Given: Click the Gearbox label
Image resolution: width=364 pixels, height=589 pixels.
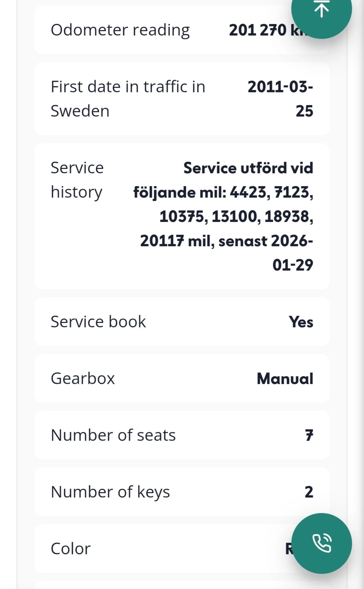Looking at the screenshot, I should pyautogui.click(x=83, y=378).
